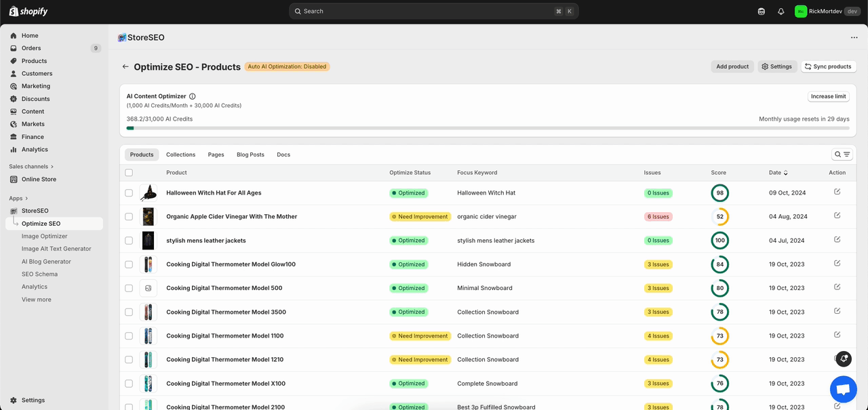Click the Increase limit button
868x410 pixels.
(x=828, y=96)
